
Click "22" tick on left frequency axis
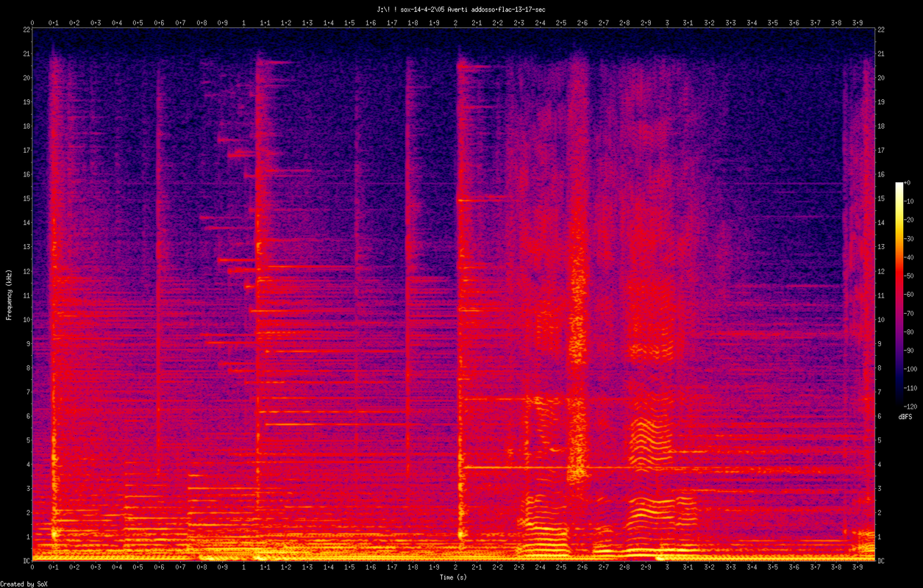tap(26, 29)
